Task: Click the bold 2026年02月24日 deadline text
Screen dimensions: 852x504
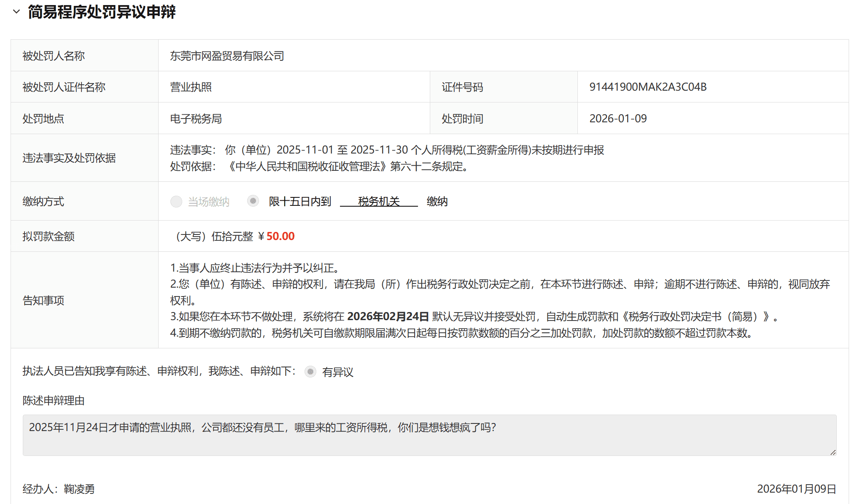Action: click(x=388, y=317)
